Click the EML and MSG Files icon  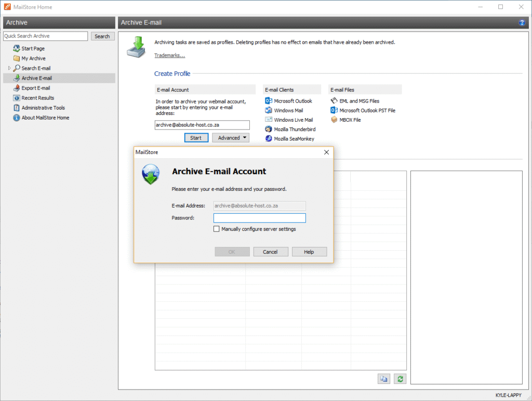(334, 101)
